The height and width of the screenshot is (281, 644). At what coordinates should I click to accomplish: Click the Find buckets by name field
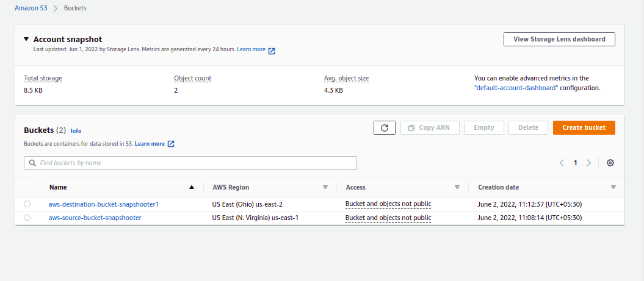point(195,163)
